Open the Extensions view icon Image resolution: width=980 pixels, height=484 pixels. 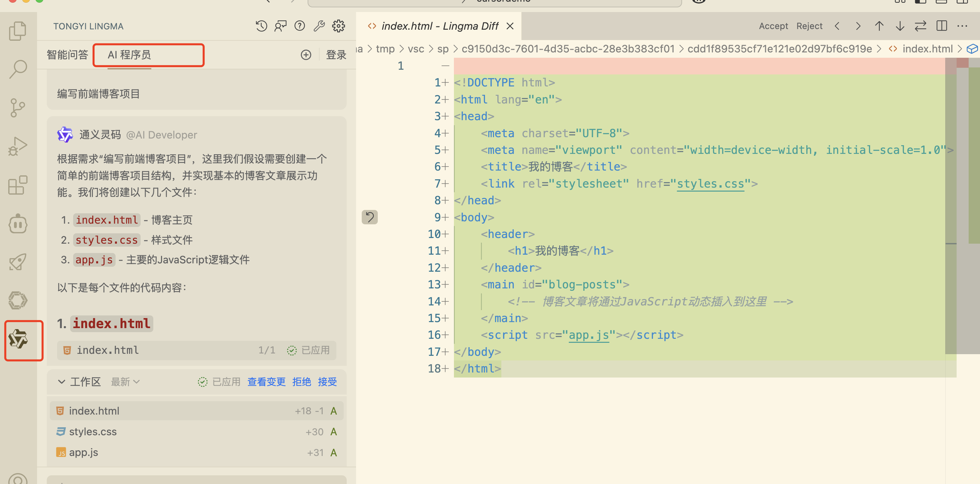tap(17, 185)
